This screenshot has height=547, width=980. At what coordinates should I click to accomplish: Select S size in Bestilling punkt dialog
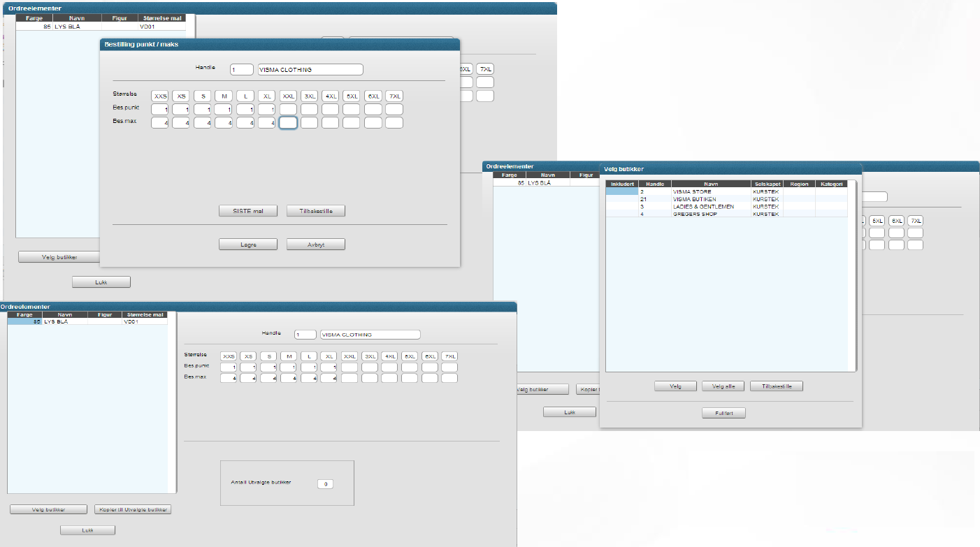pos(203,96)
